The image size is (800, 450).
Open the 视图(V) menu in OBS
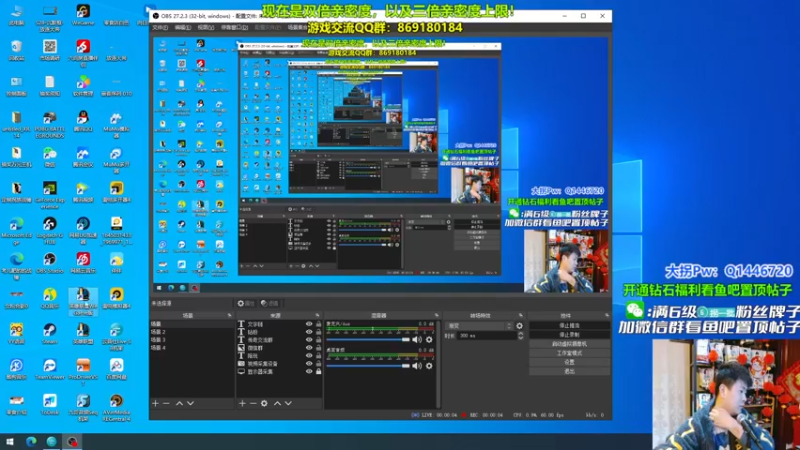coord(205,28)
